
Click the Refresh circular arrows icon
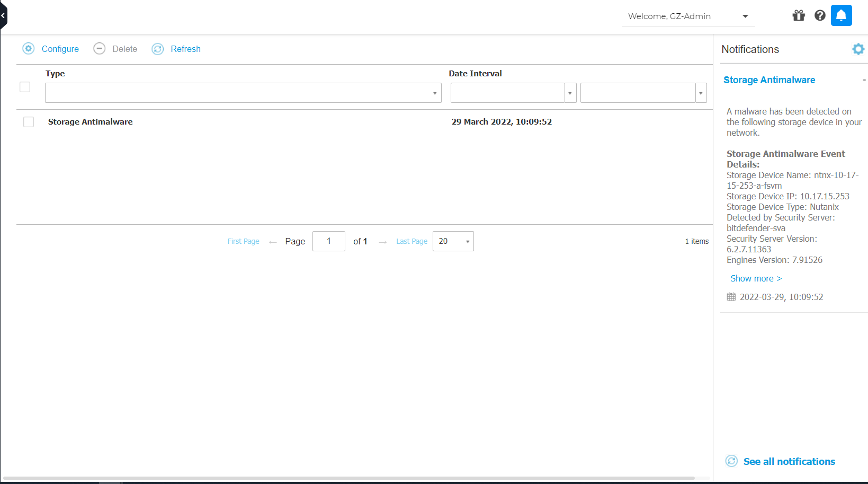click(158, 49)
